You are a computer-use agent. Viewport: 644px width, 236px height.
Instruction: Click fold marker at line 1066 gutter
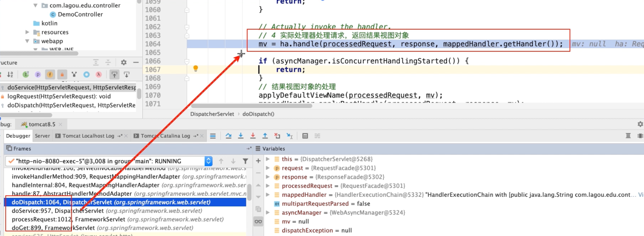(187, 61)
